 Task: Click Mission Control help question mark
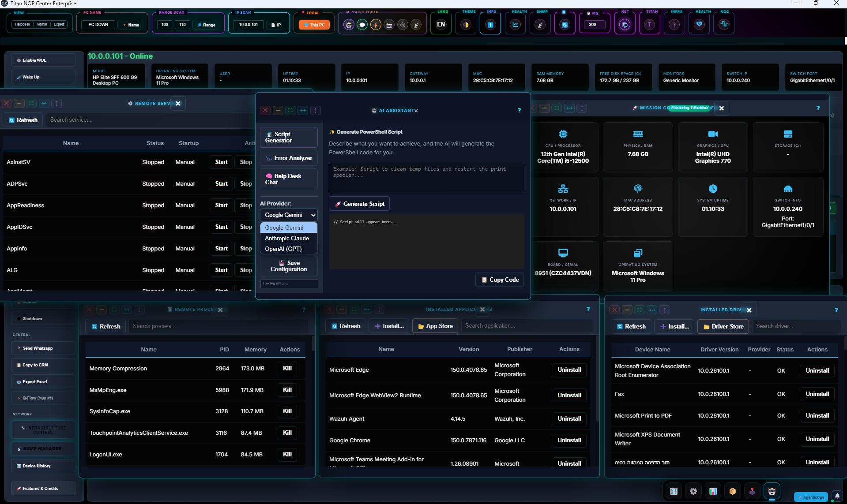point(818,108)
